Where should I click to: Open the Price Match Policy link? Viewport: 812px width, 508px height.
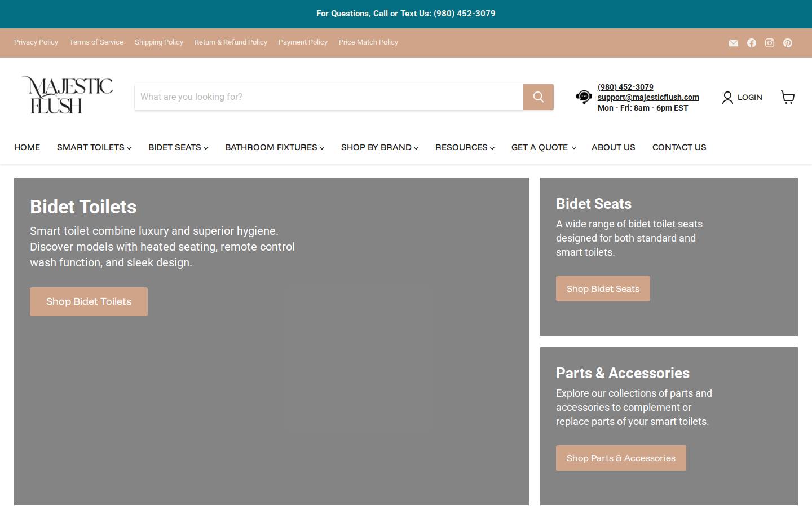pos(368,42)
